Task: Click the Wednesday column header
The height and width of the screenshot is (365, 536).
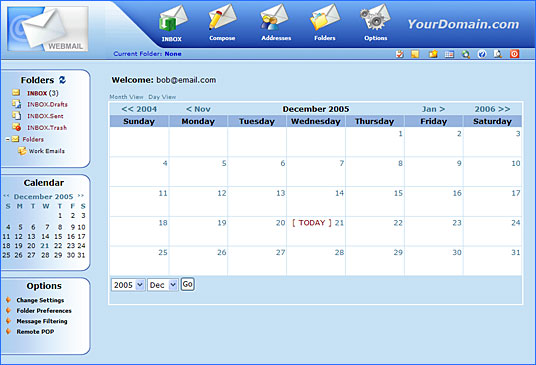Action: click(316, 121)
